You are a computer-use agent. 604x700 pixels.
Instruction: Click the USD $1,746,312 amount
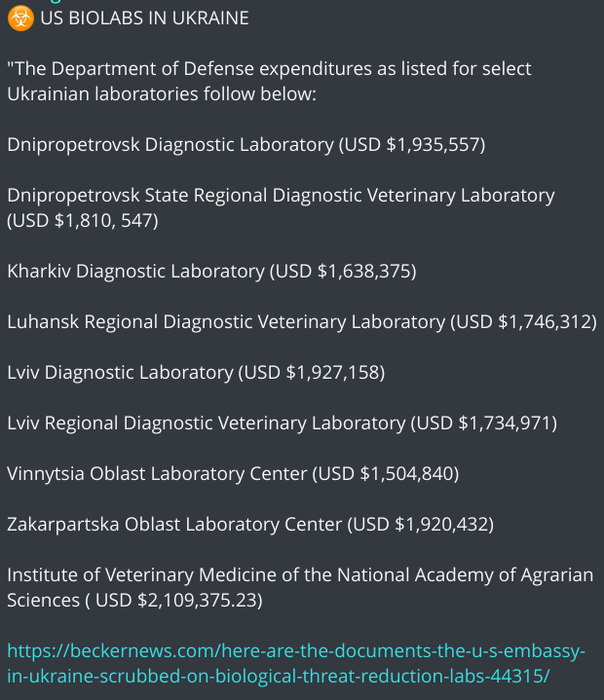point(522,321)
